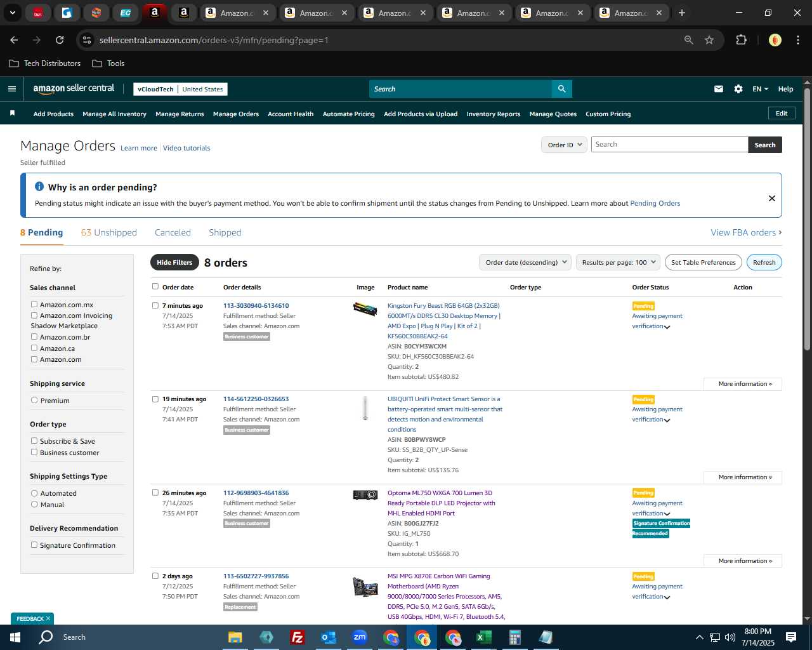812x650 pixels.
Task: Click the magnifier search button in header
Action: point(561,89)
